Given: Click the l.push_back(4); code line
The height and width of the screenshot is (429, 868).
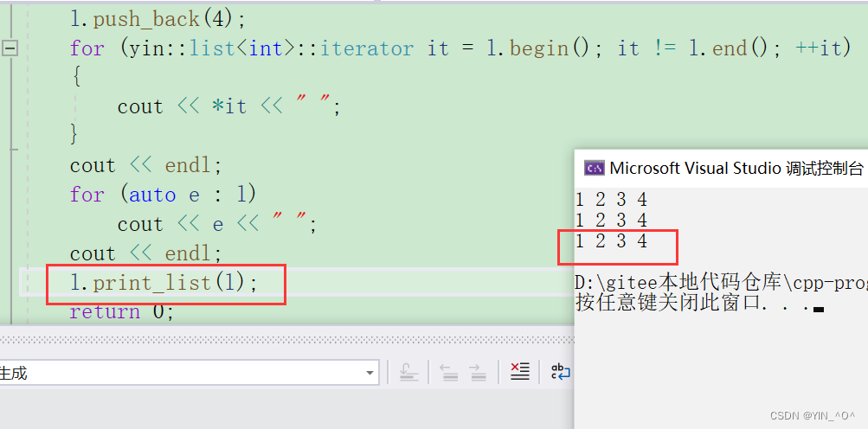Looking at the screenshot, I should tap(158, 19).
